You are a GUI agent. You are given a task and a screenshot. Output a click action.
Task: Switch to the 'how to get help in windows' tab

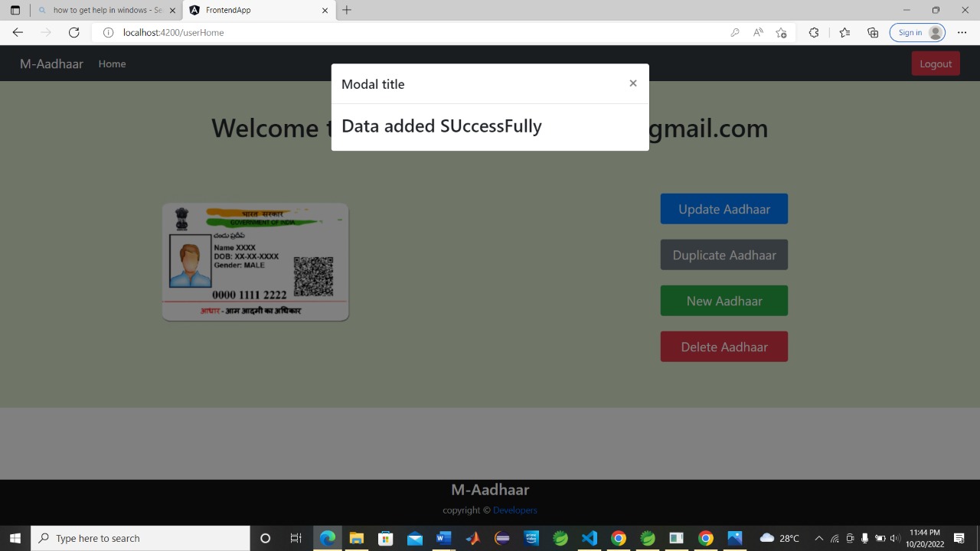click(x=106, y=10)
